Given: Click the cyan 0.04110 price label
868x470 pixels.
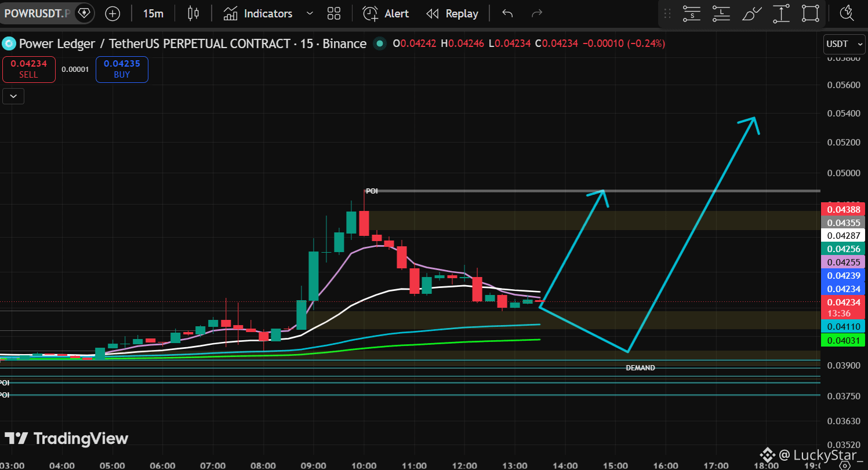Looking at the screenshot, I should [x=844, y=326].
